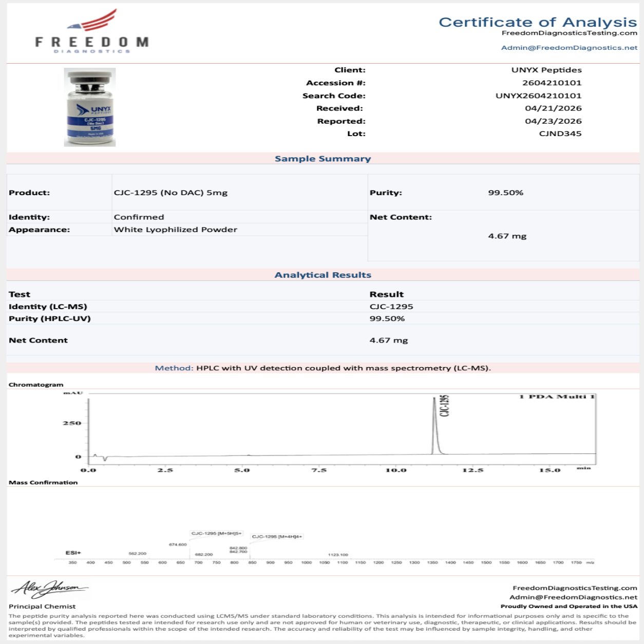
Task: Click the 1 PDA Multi 1 chart label
Action: 557,396
